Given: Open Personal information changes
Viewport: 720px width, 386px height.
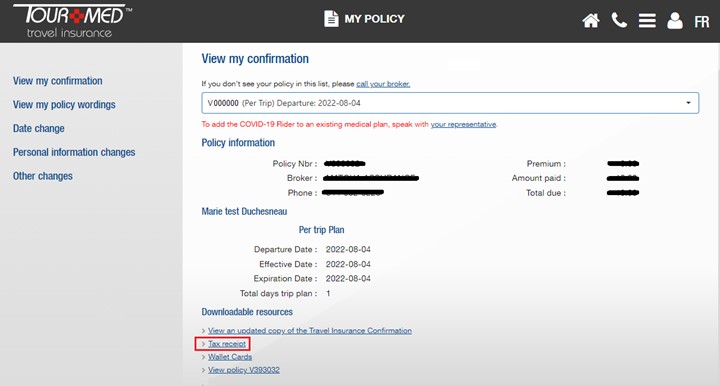Looking at the screenshot, I should [x=74, y=152].
